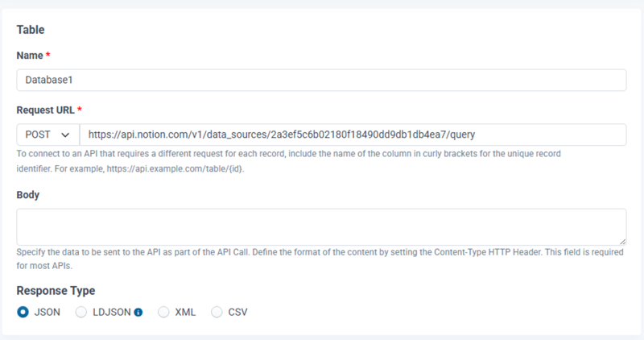This screenshot has width=644, height=340.
Task: Click the red asterisk beside Request URL
Action: pyautogui.click(x=80, y=110)
